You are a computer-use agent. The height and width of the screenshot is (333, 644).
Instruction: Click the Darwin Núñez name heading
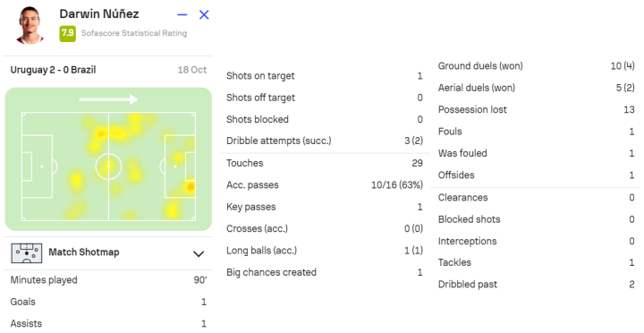coord(99,13)
